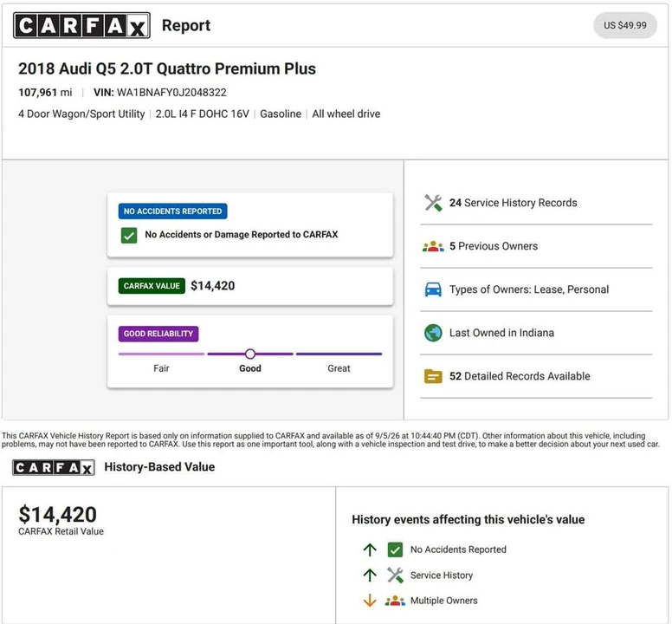Click the large $14,420 CARFAX Retail Value

point(57,514)
